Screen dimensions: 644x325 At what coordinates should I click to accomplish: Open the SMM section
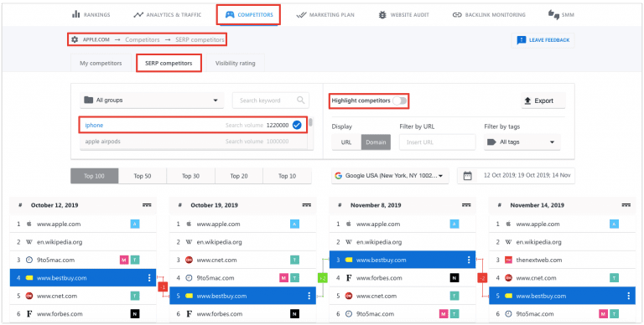coord(561,15)
